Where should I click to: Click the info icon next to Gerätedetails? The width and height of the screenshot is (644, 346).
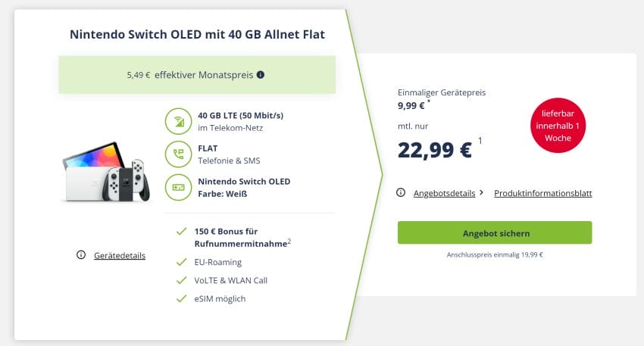(x=81, y=255)
